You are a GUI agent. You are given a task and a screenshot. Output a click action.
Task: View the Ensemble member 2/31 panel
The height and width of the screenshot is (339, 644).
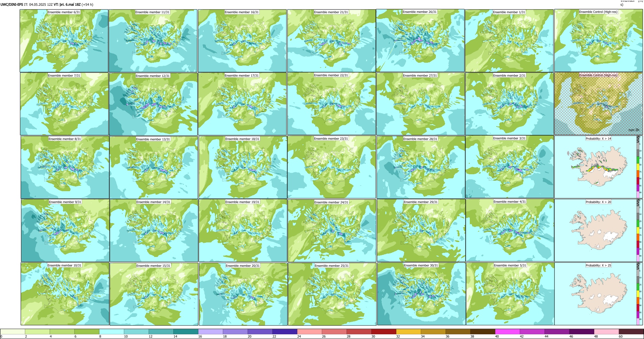pos(509,104)
